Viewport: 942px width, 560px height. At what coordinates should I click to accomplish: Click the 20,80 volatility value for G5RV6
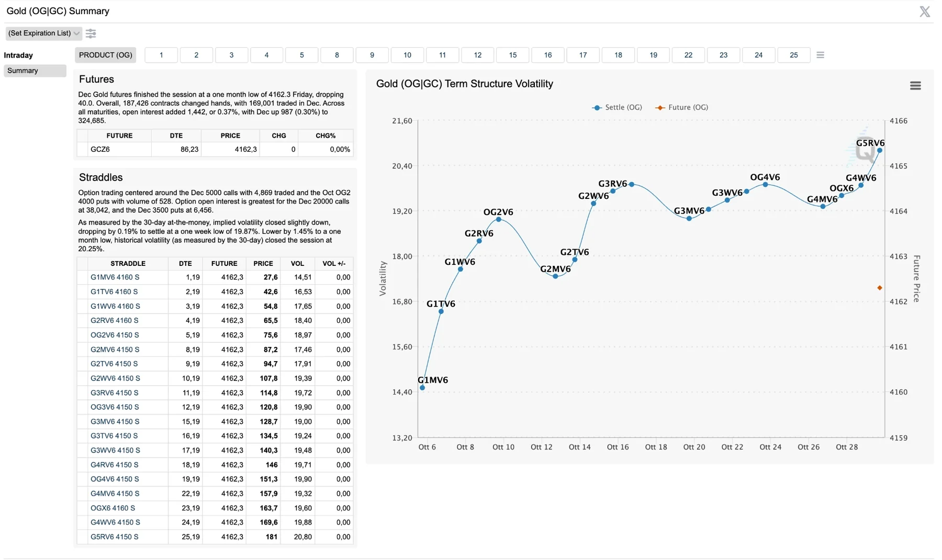pyautogui.click(x=303, y=537)
